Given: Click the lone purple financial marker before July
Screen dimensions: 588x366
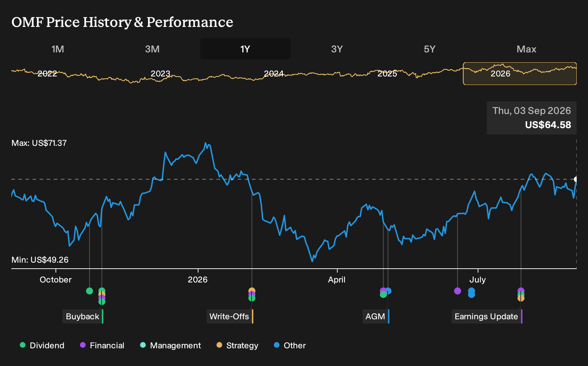Looking at the screenshot, I should pyautogui.click(x=457, y=291).
